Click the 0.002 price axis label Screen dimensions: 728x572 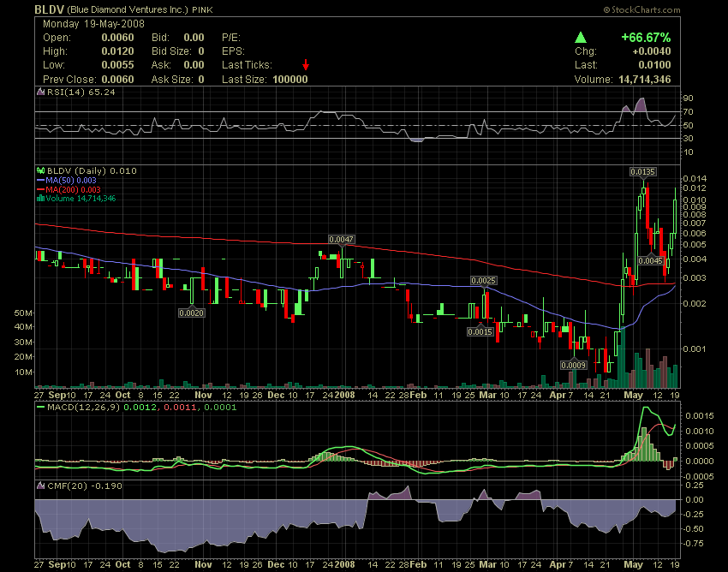point(695,304)
